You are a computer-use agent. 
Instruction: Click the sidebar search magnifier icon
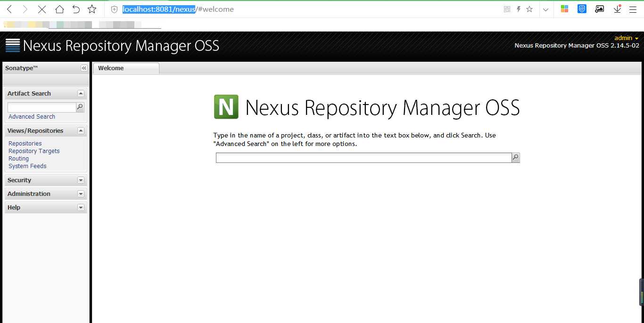80,107
